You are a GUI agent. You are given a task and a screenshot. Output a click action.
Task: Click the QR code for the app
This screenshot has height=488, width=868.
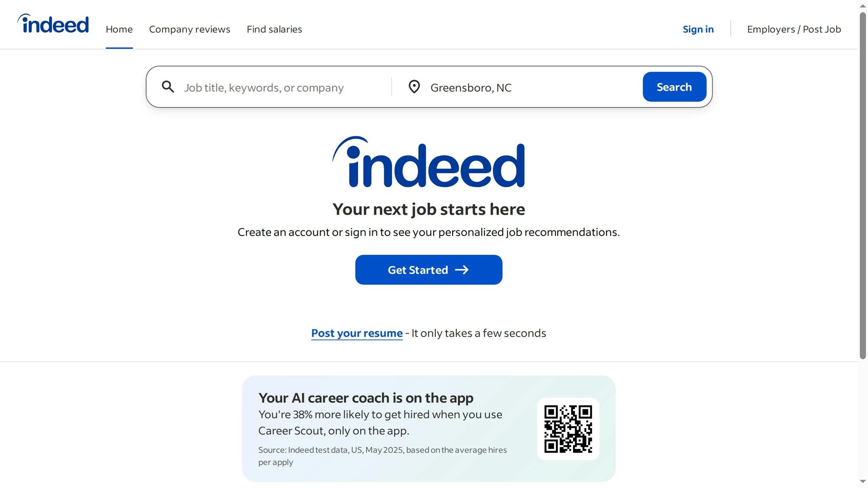tap(568, 429)
